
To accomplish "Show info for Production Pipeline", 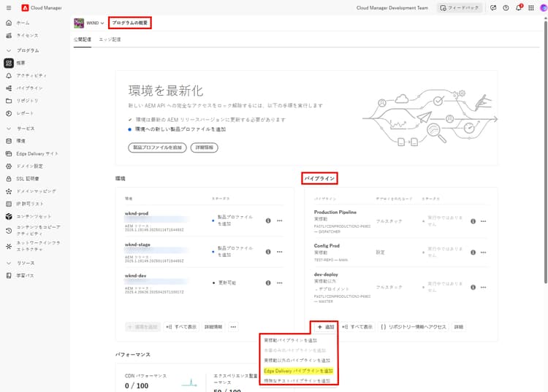I will click(x=473, y=221).
